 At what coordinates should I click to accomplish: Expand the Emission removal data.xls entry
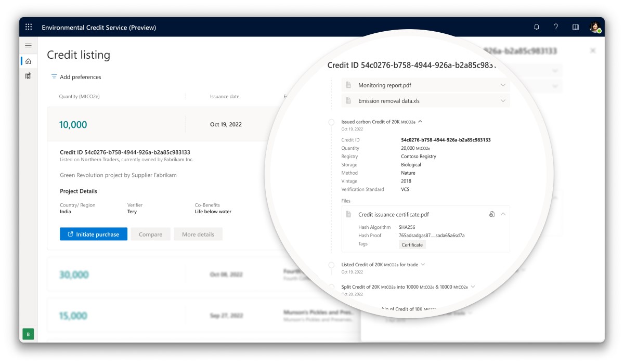502,101
